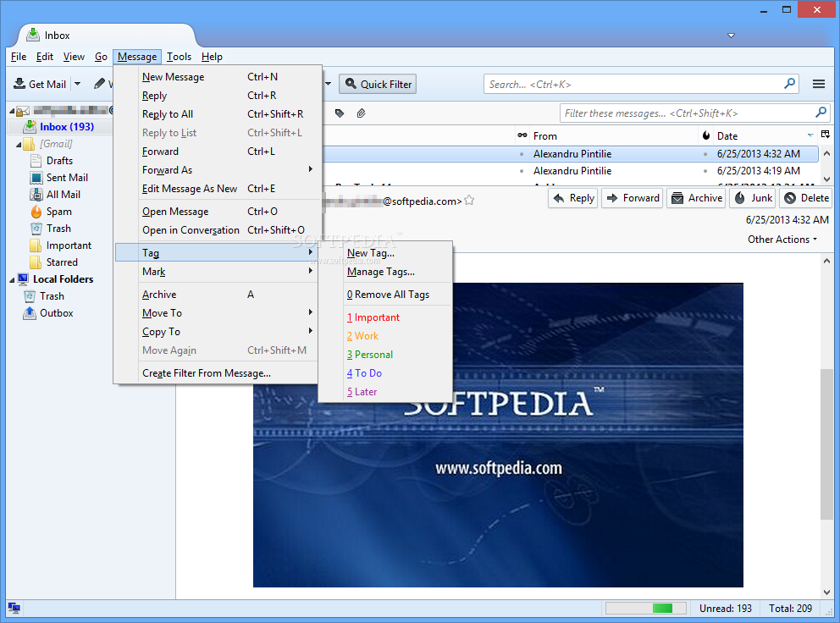Click the Sent Mail folder icon
Screen dimensions: 840x623
36,177
